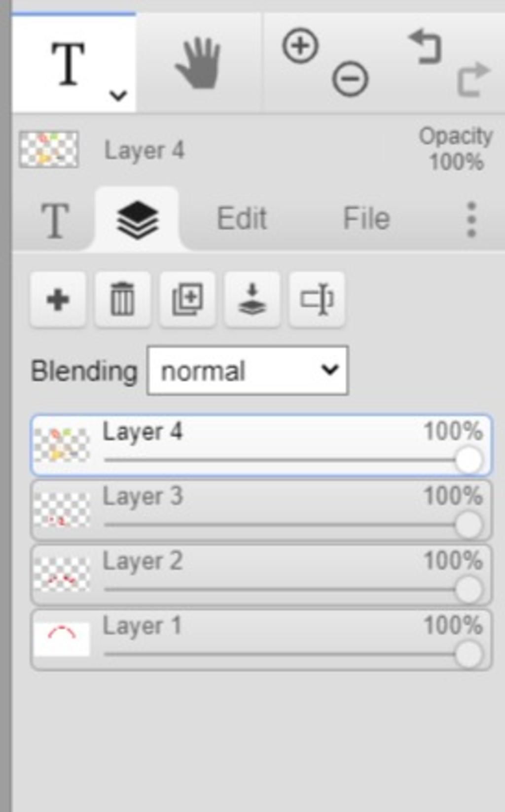The width and height of the screenshot is (505, 812).
Task: Delete layer using trash icon
Action: pyautogui.click(x=122, y=299)
